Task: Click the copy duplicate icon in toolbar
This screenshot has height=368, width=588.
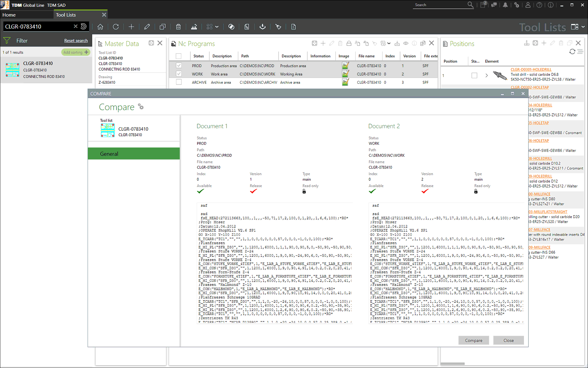Action: [162, 27]
